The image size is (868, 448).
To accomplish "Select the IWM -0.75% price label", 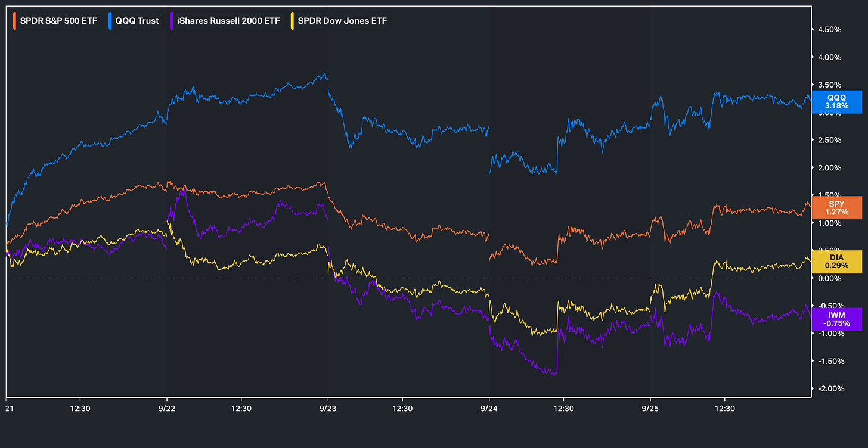I will tap(837, 319).
